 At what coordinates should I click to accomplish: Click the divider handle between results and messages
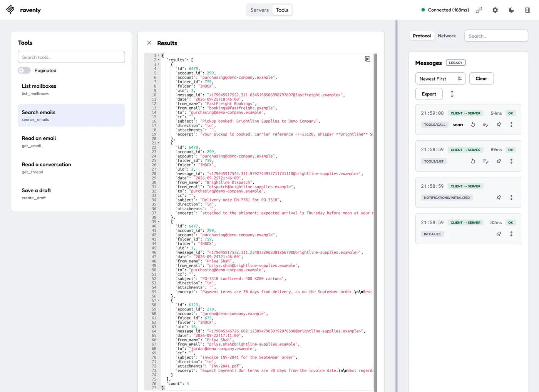(x=396, y=206)
